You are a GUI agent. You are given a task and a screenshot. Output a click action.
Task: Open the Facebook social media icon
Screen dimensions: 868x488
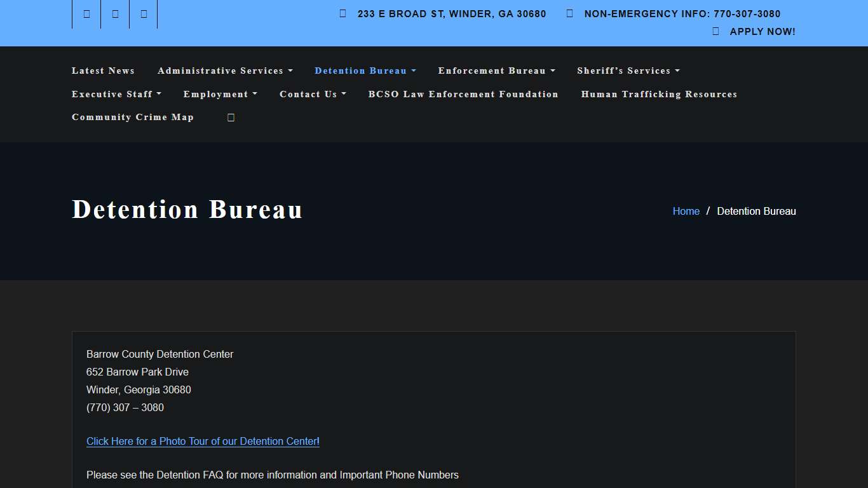86,13
